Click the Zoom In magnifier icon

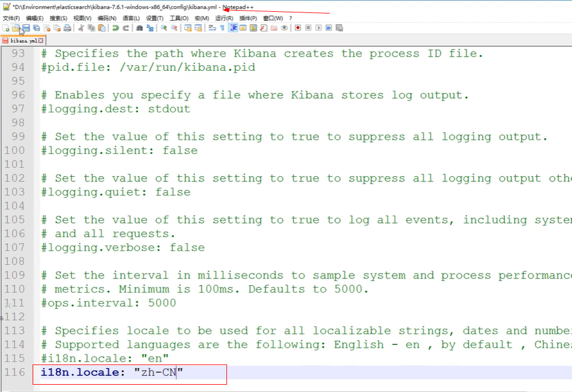pos(164,28)
